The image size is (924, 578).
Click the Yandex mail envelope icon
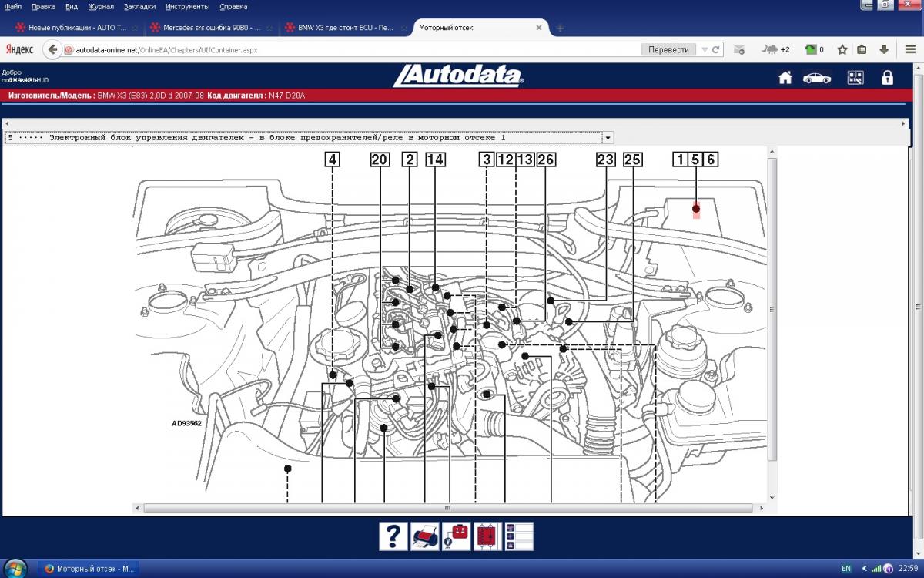pos(739,49)
